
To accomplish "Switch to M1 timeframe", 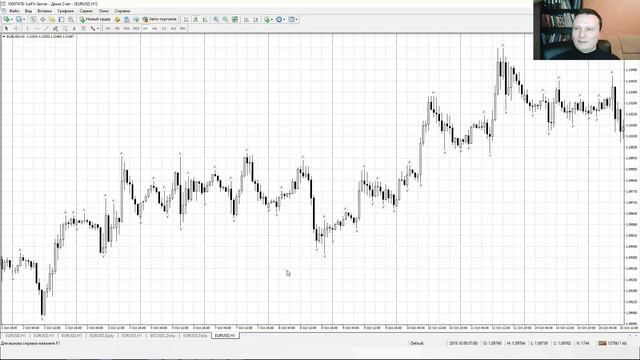I will [108, 28].
